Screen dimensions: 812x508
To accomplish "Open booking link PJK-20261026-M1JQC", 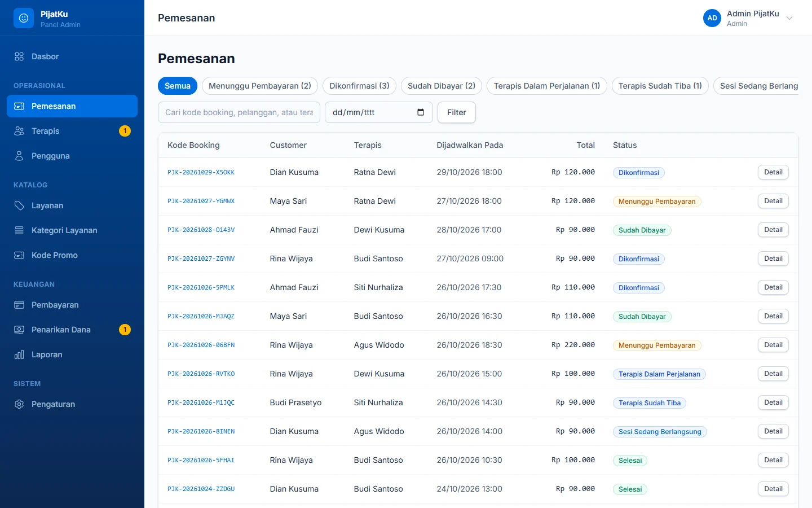I will pyautogui.click(x=201, y=402).
